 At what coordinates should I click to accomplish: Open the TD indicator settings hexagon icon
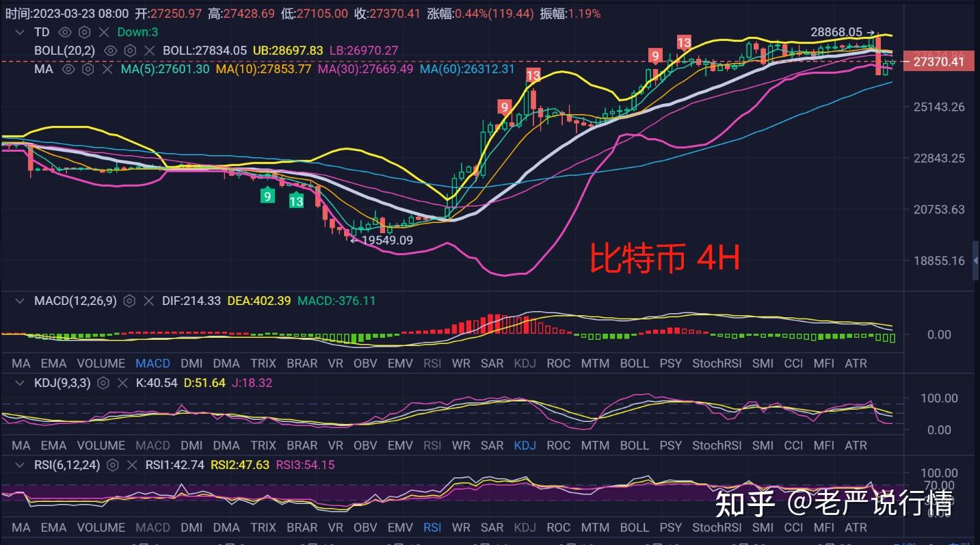[84, 32]
